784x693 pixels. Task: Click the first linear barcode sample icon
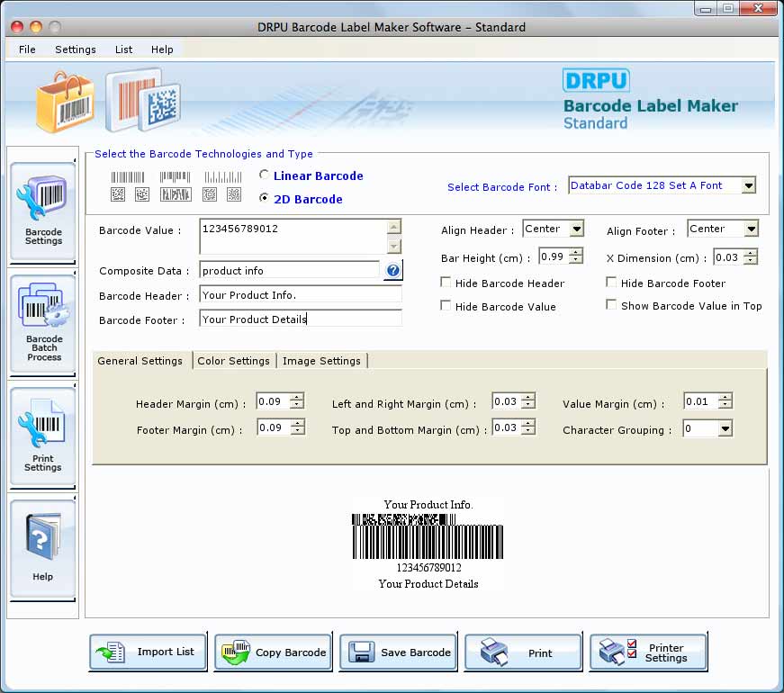click(x=128, y=177)
